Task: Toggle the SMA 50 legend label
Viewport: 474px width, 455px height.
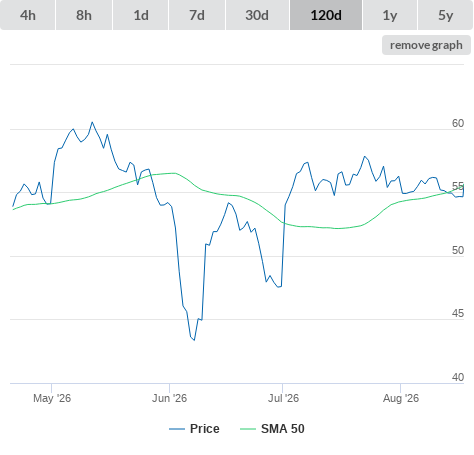Action: tap(283, 429)
